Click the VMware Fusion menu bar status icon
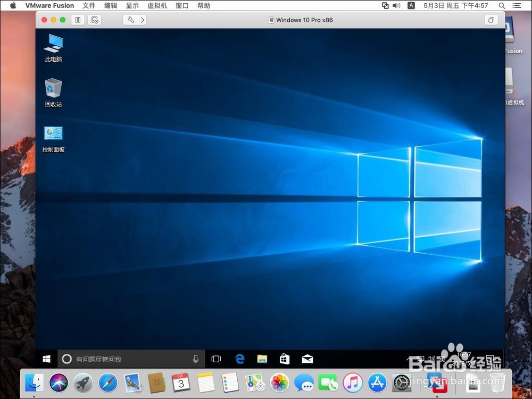Image resolution: width=532 pixels, height=399 pixels. (385, 5)
